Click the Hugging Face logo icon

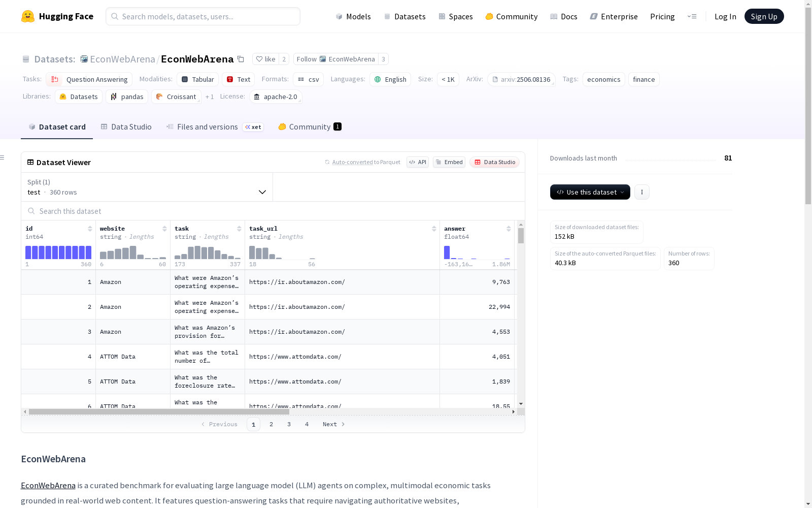28,16
